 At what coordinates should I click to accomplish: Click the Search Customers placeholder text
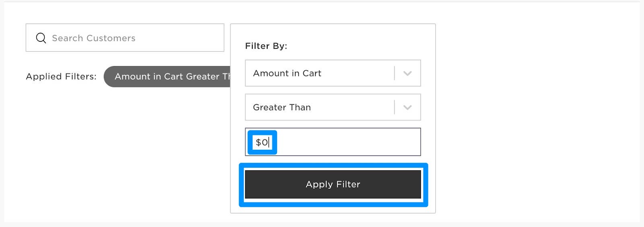click(x=93, y=38)
